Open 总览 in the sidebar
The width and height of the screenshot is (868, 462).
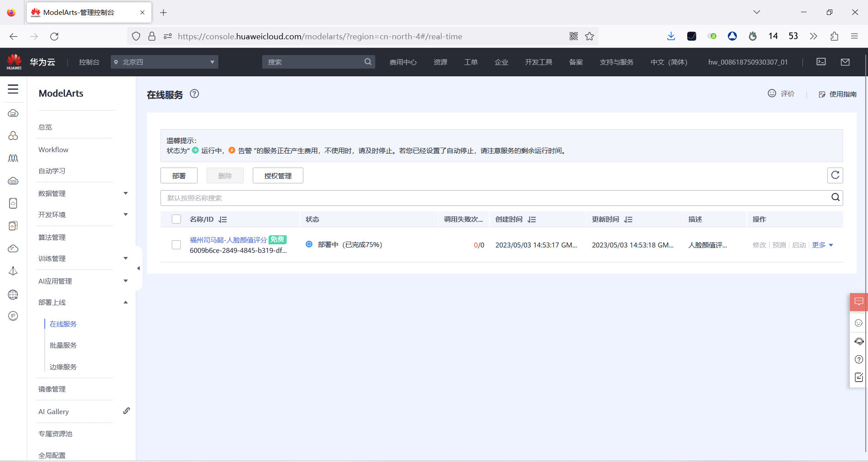pos(45,127)
